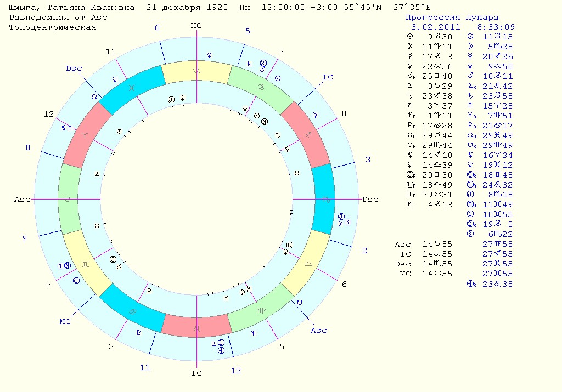Click the natal Jupiter position 0 Taurus 29
Viewport: 562px width, 392px height.
coord(440,86)
